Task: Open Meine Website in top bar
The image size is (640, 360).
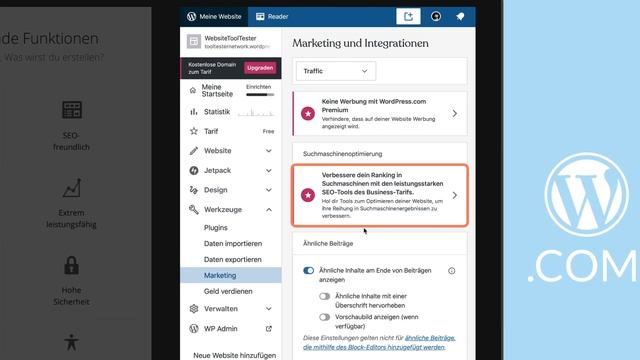Action: tap(214, 16)
